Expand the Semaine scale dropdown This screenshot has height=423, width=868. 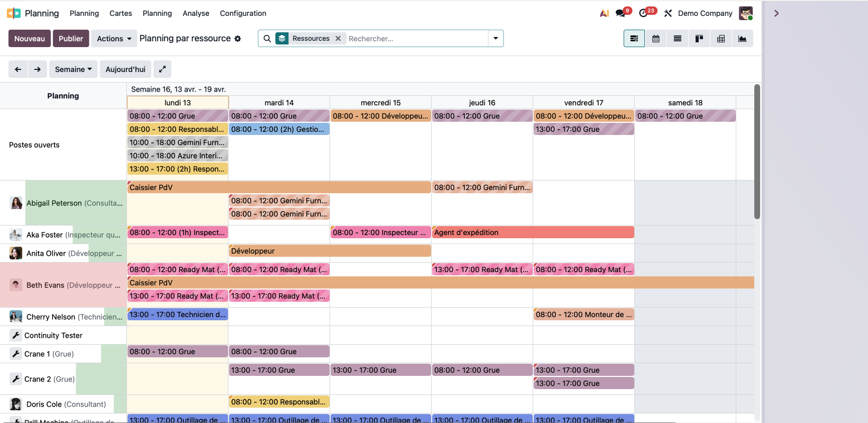(73, 69)
